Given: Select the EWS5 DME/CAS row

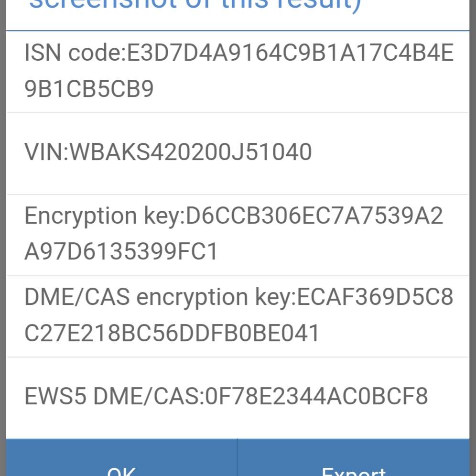Looking at the screenshot, I should coord(238,398).
